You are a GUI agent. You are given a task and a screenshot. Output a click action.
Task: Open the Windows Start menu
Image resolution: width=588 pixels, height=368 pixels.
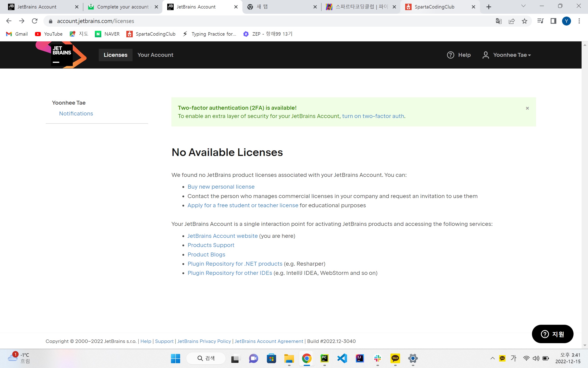[175, 358]
